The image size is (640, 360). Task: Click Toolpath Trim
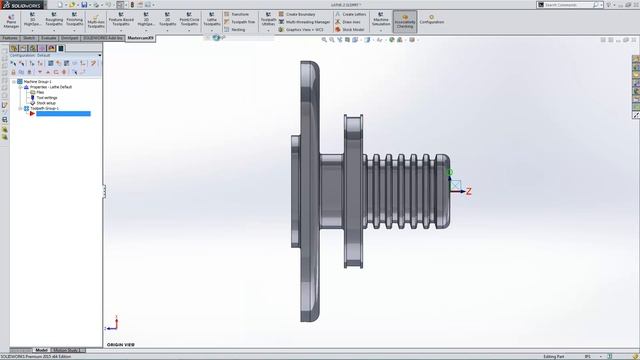point(240,22)
